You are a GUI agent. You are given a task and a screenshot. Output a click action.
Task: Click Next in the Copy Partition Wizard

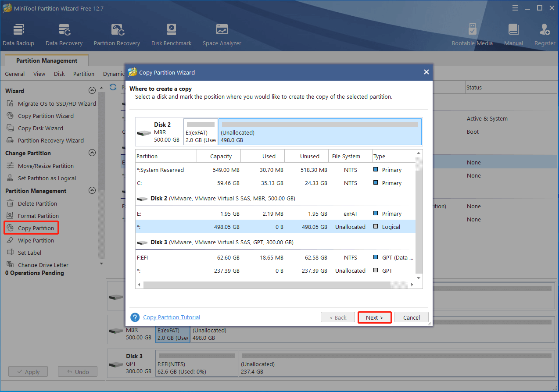pyautogui.click(x=374, y=317)
